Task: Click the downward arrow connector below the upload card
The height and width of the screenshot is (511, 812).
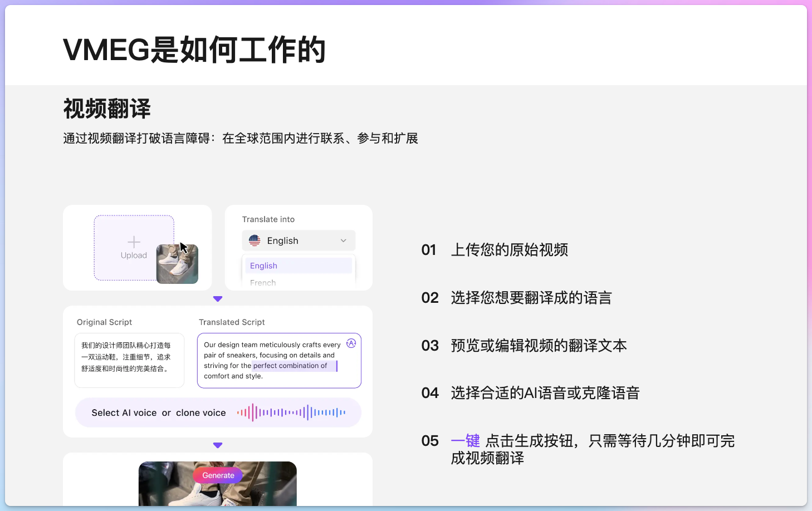Action: (x=218, y=298)
